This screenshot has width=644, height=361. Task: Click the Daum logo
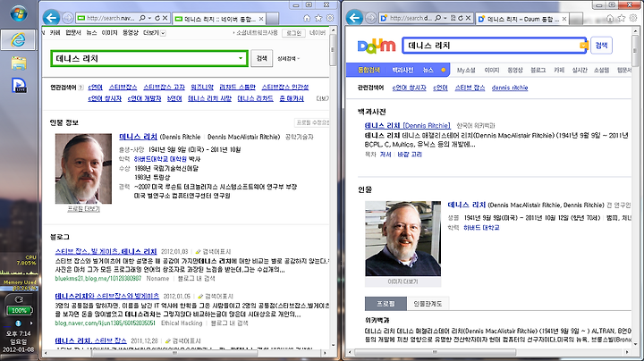[377, 46]
